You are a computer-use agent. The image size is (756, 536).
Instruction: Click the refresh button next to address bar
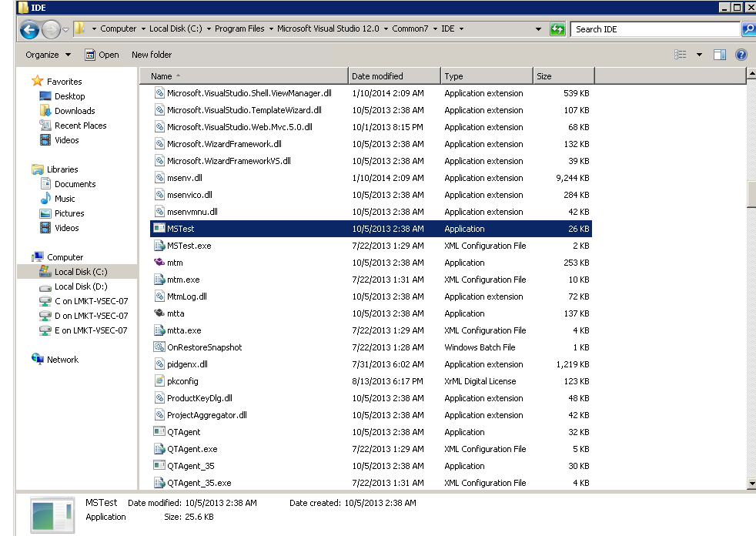[x=557, y=29]
